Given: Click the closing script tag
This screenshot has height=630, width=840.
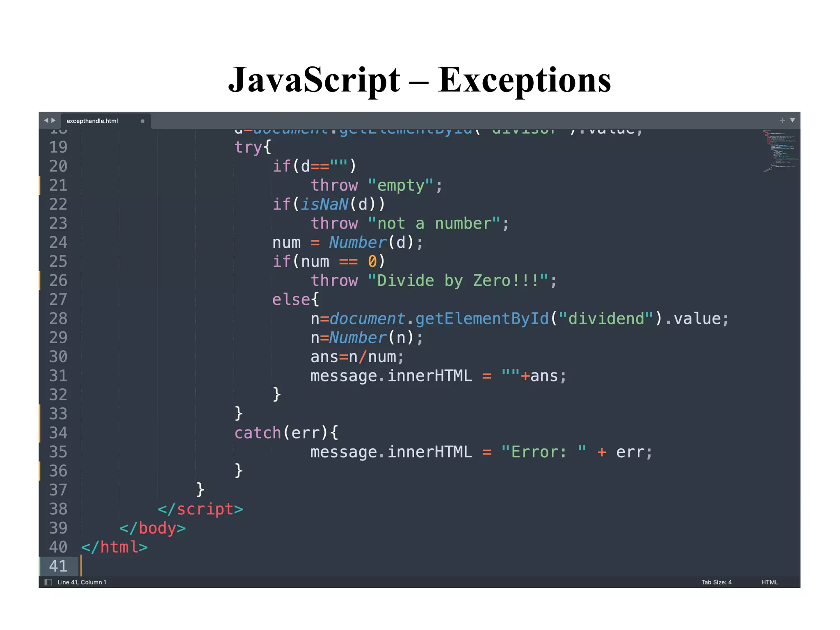Looking at the screenshot, I should 201,509.
